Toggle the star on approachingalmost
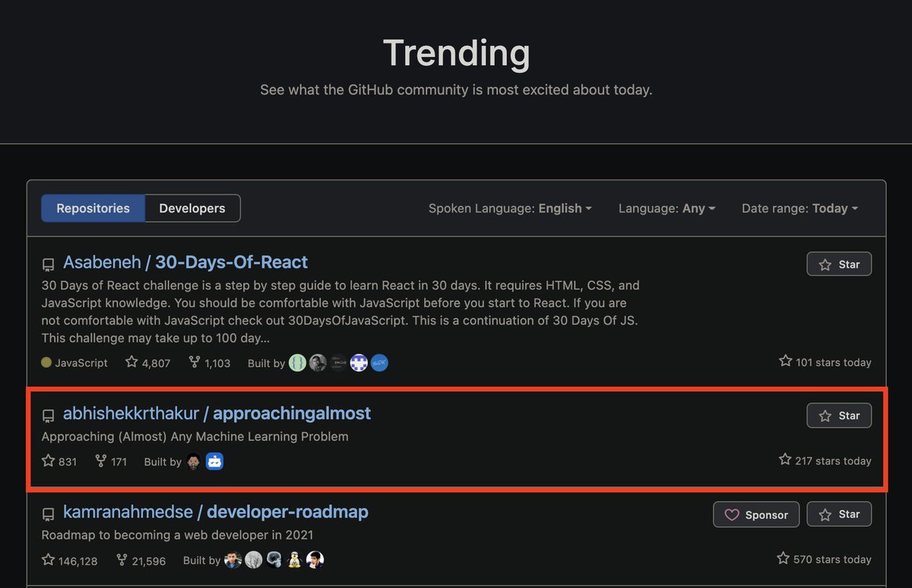Viewport: 912px width, 588px height. pos(839,415)
